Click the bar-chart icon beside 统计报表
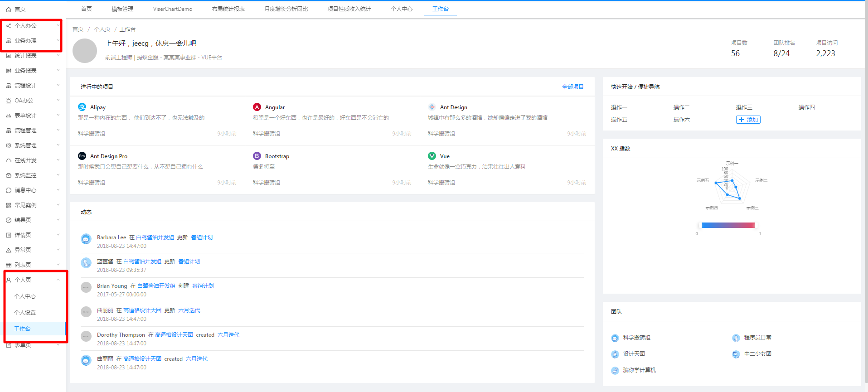This screenshot has width=868, height=392. coord(9,56)
